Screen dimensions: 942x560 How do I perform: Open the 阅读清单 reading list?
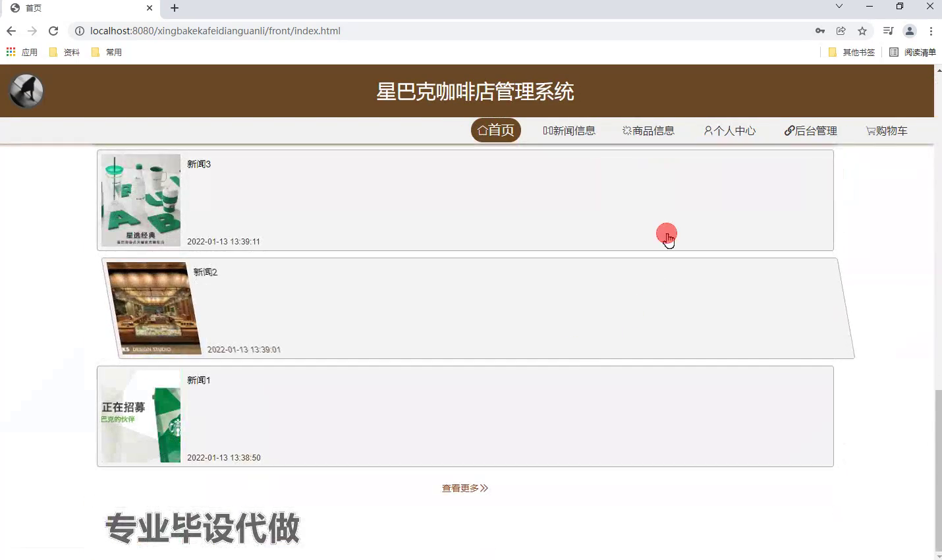point(912,52)
